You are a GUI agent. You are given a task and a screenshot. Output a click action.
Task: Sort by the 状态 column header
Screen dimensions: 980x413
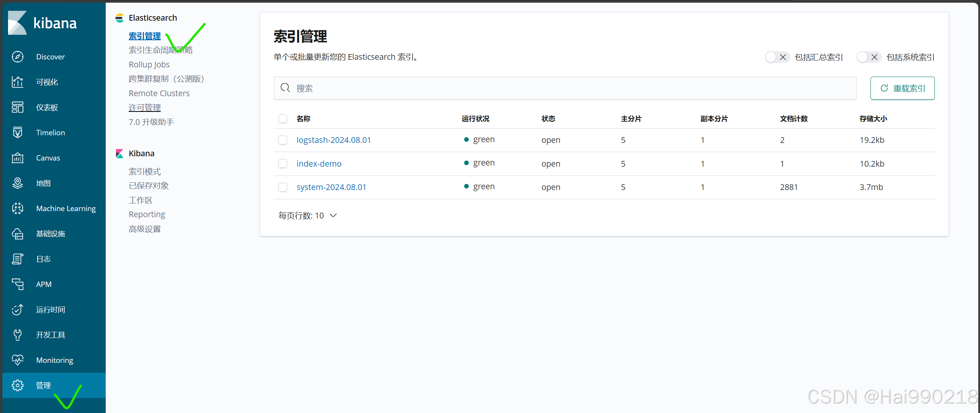[x=548, y=119]
